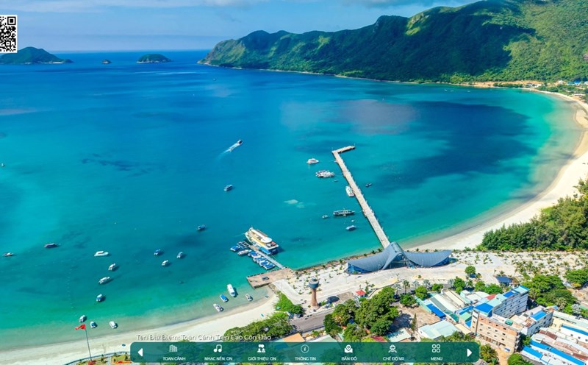
Task: Open the Bản đồ map view
Action: 348,352
